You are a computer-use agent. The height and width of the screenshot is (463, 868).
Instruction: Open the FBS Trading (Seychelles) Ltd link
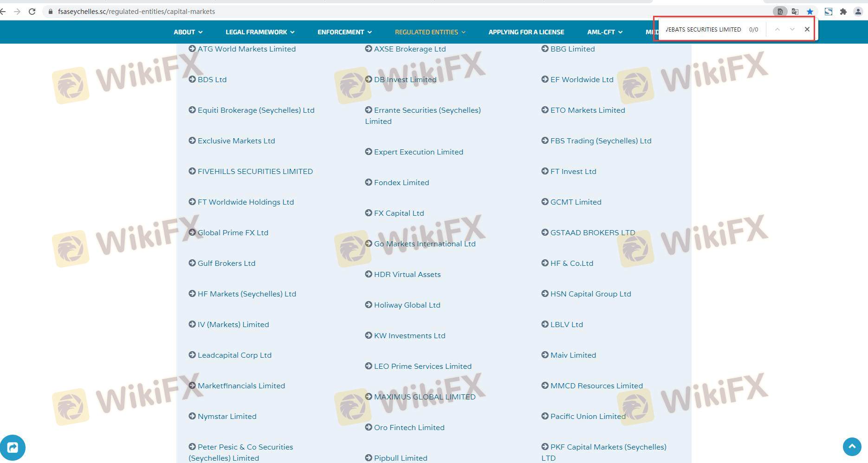tap(601, 141)
